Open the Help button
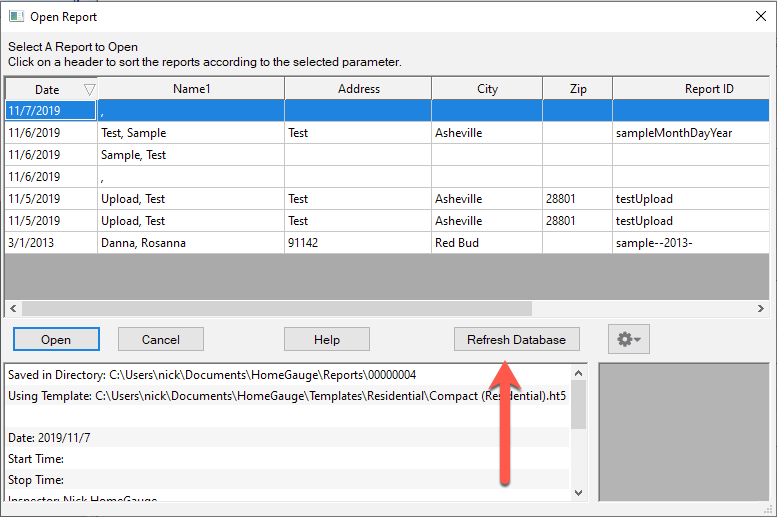This screenshot has height=517, width=777. point(327,340)
